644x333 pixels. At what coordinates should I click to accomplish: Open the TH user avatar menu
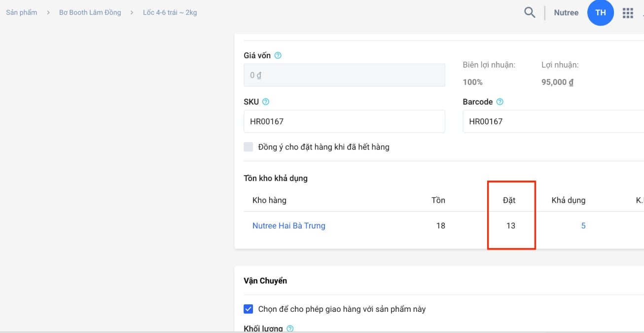(600, 13)
